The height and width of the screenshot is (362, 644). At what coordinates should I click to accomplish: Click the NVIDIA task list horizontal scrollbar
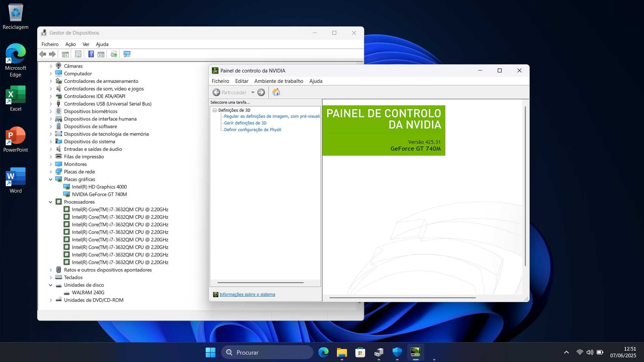(x=260, y=283)
